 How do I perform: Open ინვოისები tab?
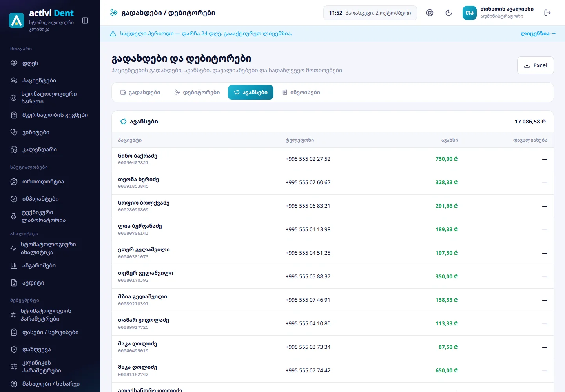(301, 93)
